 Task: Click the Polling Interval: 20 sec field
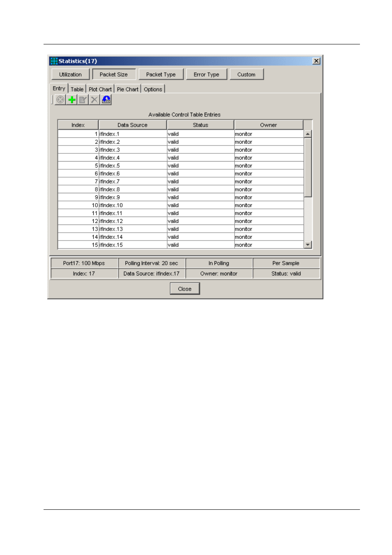click(x=152, y=263)
